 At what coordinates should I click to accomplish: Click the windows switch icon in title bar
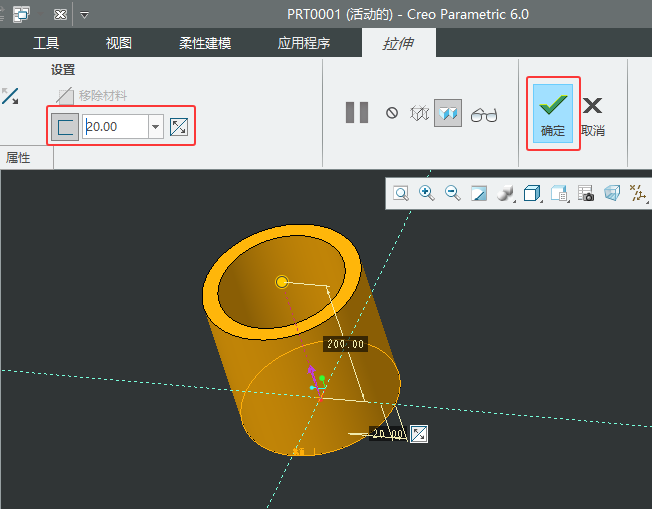click(x=22, y=15)
